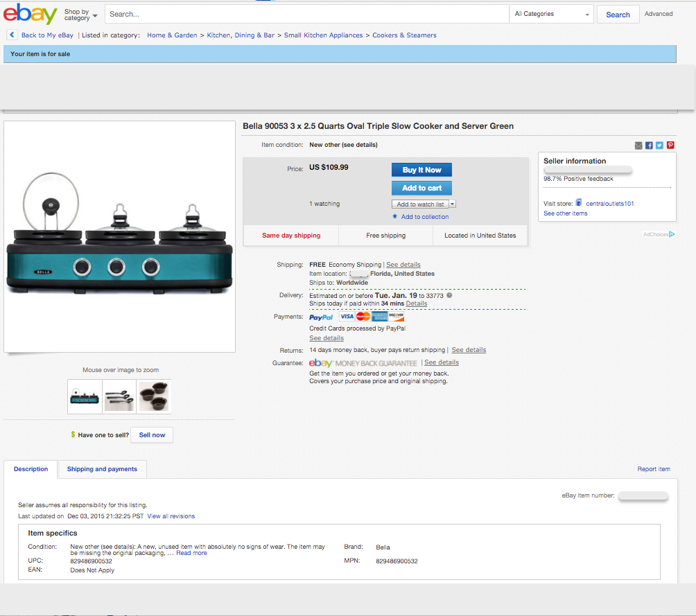
Task: Select the slow cooker thumbnail image
Action: pyautogui.click(x=85, y=397)
